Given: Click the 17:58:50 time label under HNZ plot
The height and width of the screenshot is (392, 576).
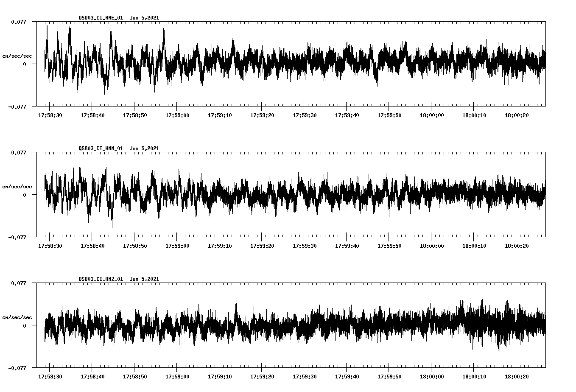Looking at the screenshot, I should (135, 377).
